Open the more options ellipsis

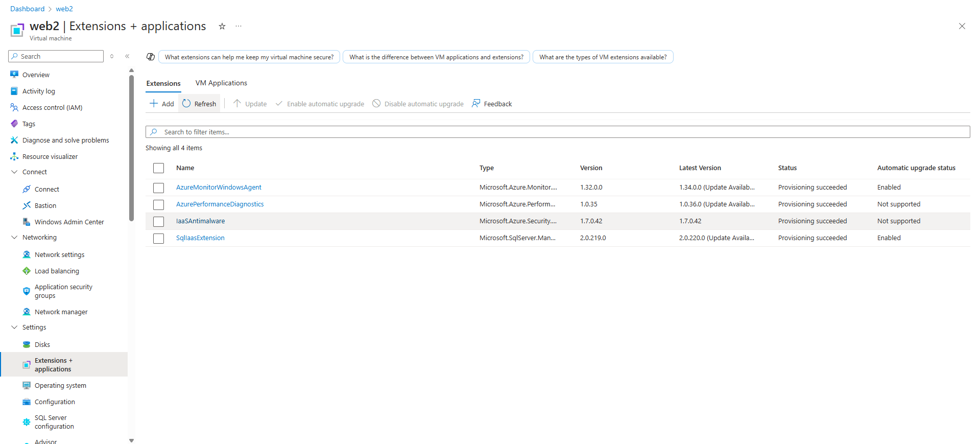click(238, 26)
